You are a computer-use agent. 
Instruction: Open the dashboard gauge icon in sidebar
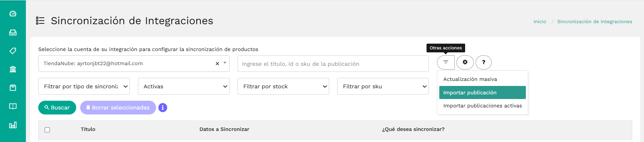pos(13,14)
